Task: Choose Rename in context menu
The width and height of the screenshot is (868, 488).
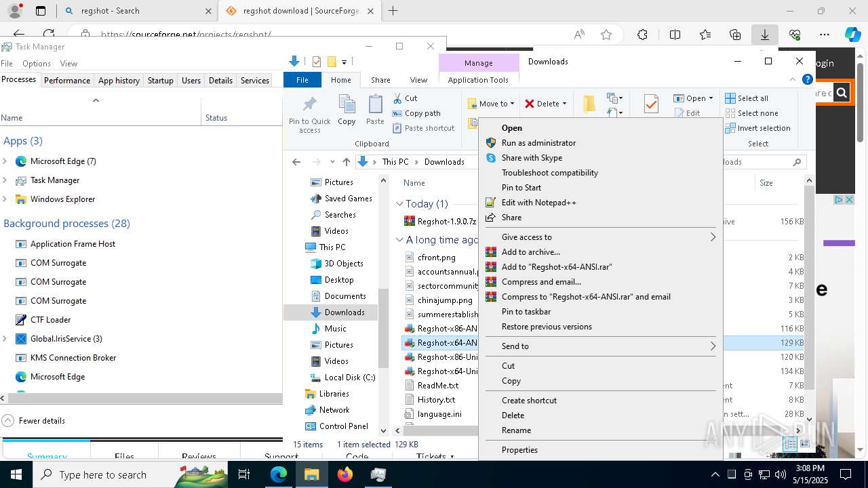Action: pos(516,430)
